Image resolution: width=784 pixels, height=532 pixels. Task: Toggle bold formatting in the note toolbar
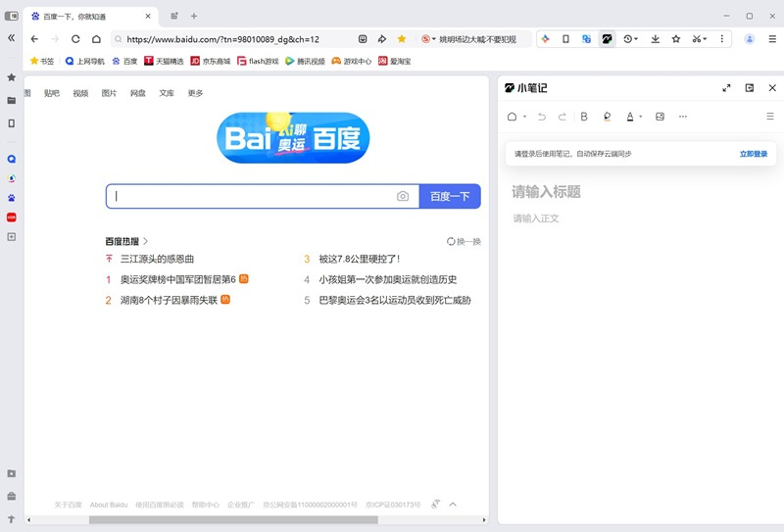click(584, 117)
